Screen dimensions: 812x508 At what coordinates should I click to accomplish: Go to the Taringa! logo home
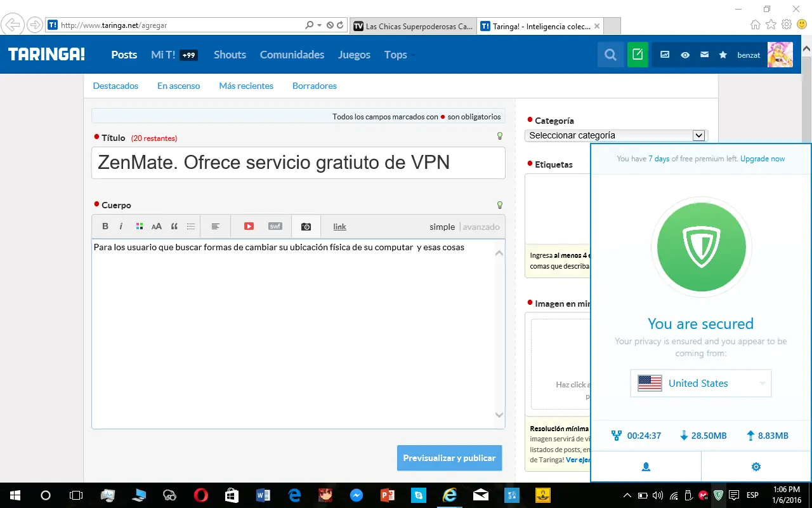point(46,55)
